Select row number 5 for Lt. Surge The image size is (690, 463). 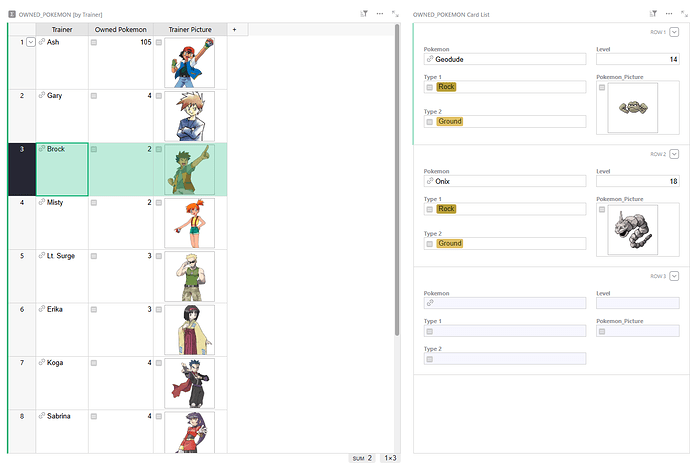tap(22, 276)
